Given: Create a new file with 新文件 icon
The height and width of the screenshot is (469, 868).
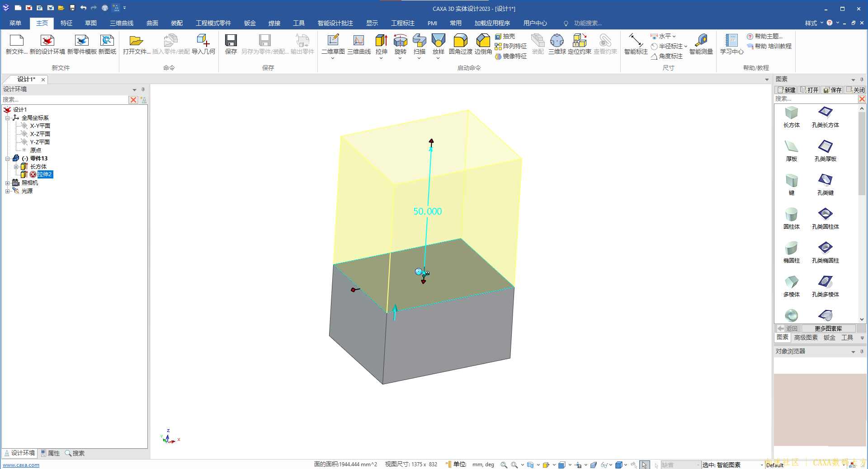Looking at the screenshot, I should coord(17,44).
